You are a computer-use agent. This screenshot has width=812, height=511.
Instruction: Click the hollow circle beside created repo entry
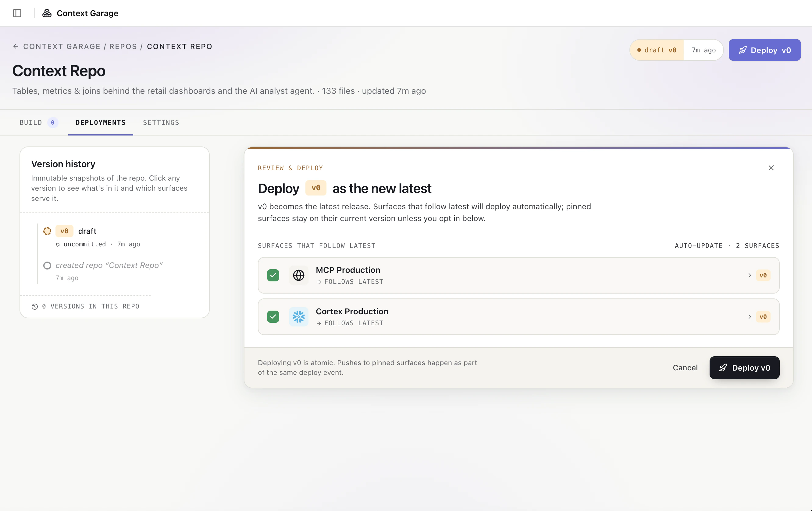pyautogui.click(x=47, y=266)
